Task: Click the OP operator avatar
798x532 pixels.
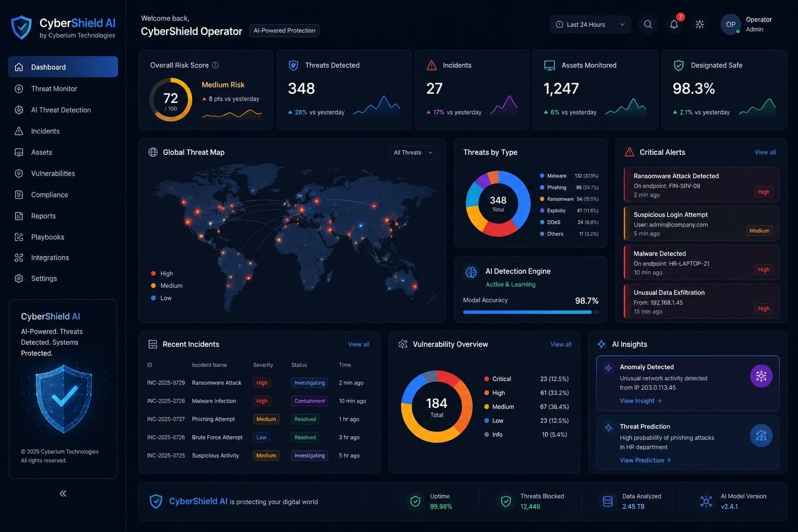Action: pyautogui.click(x=730, y=24)
